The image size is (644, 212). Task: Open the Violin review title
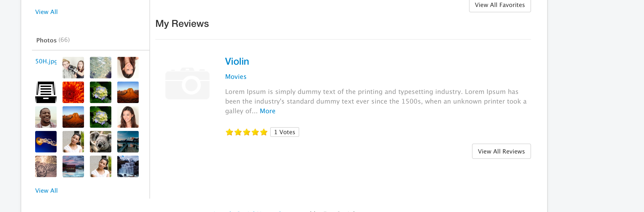point(237,61)
